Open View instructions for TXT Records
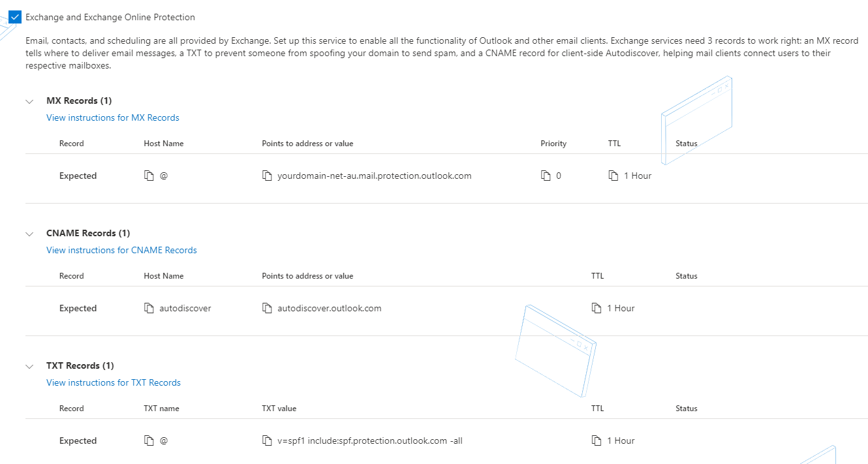The image size is (868, 464). coord(114,383)
